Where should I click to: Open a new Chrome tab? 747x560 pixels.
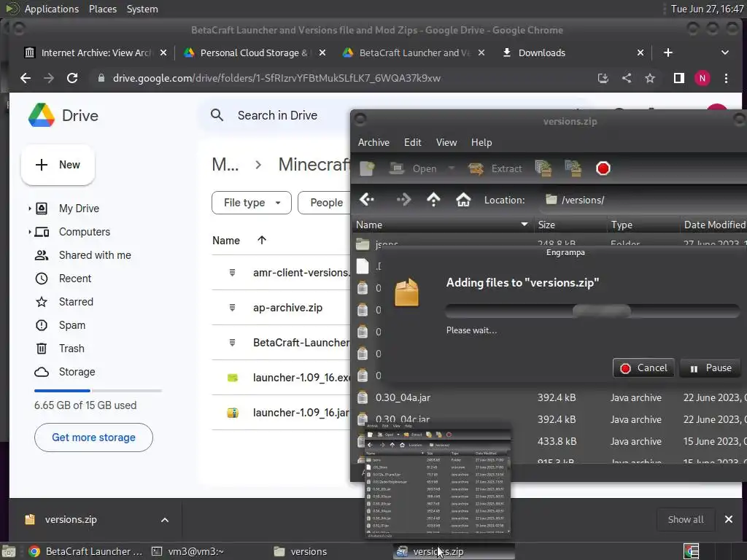[x=668, y=52]
